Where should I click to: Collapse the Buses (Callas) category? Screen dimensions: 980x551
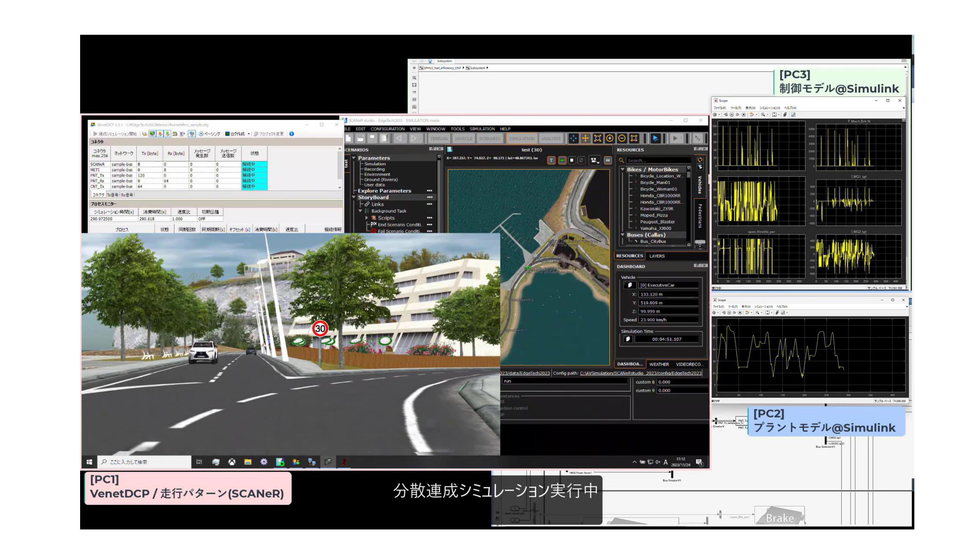pos(622,235)
